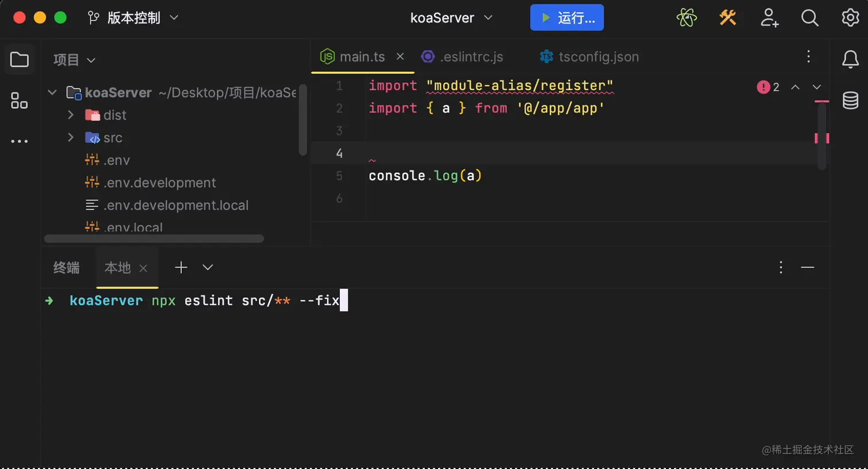
Task: Open the Project tool window folder icon
Action: coord(19,59)
